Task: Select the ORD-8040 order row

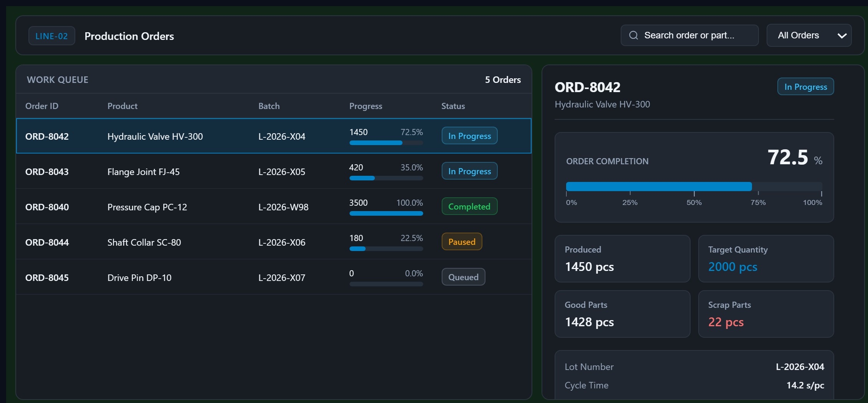Action: pyautogui.click(x=274, y=206)
